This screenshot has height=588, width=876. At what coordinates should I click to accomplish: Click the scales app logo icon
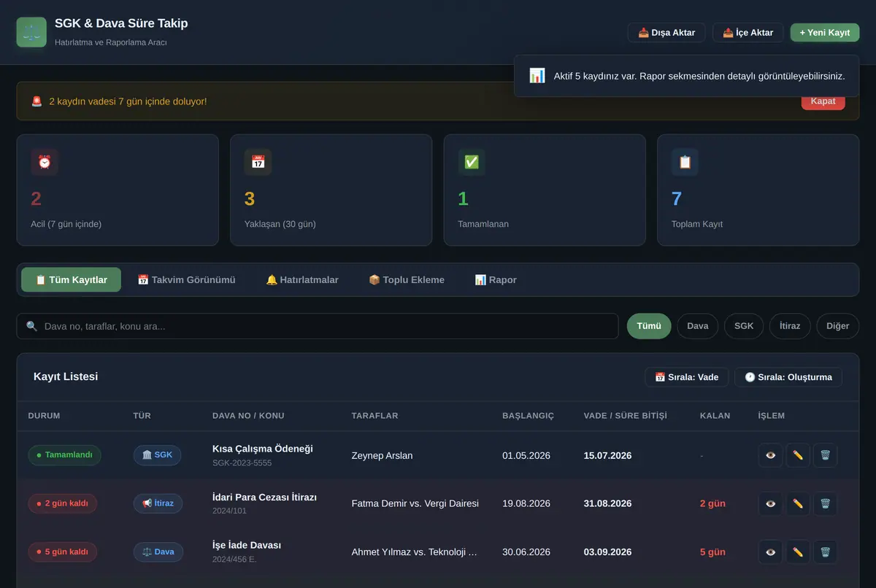pyautogui.click(x=31, y=32)
